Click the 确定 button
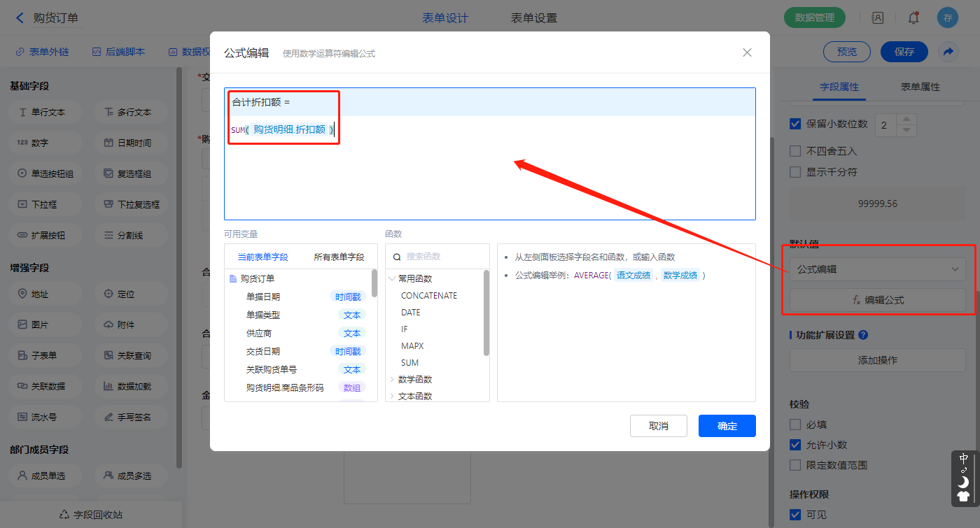This screenshot has width=980, height=528. click(x=727, y=426)
